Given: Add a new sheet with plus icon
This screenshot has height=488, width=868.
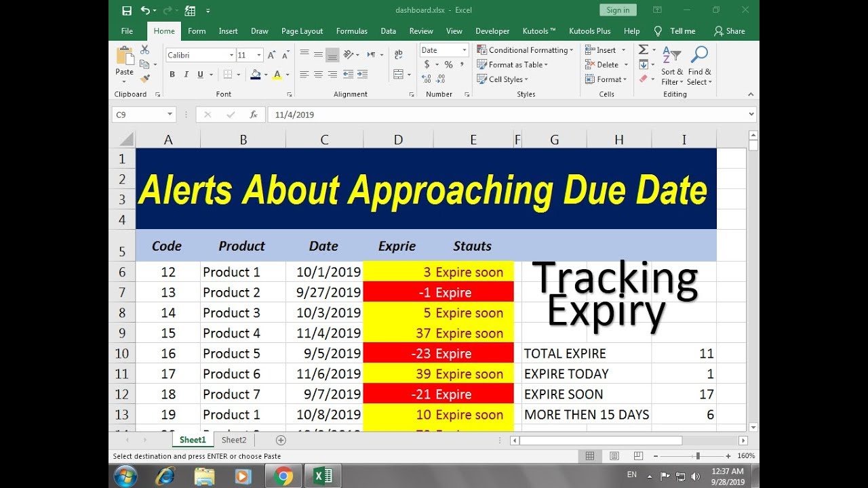Looking at the screenshot, I should point(281,440).
